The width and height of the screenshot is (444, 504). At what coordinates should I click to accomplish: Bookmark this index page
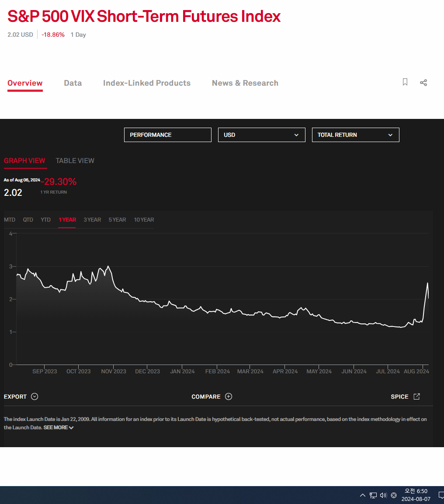[x=405, y=82]
